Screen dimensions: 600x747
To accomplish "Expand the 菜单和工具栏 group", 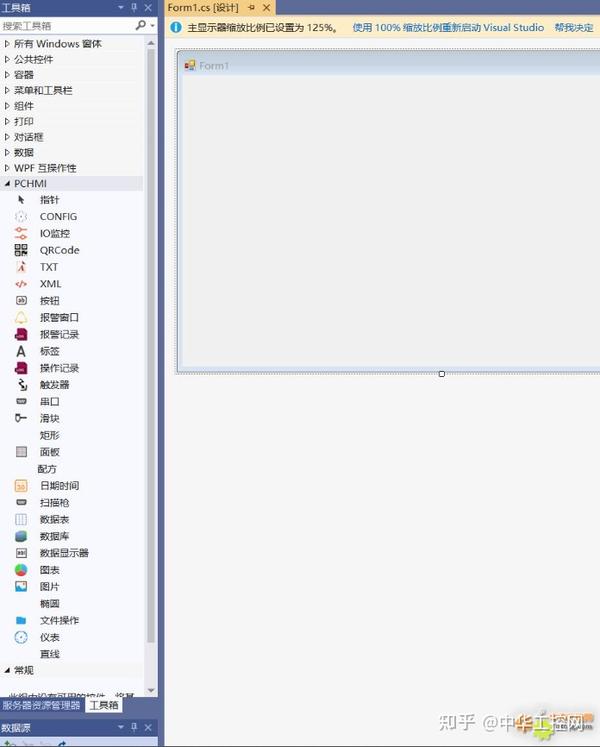I will tap(7, 90).
